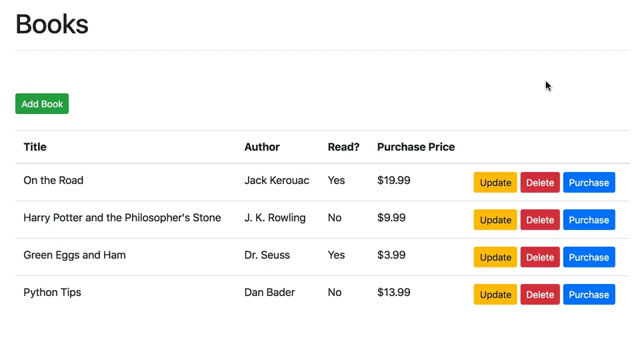Image resolution: width=644 pixels, height=356 pixels.
Task: Click the Read? column header
Action: point(343,147)
